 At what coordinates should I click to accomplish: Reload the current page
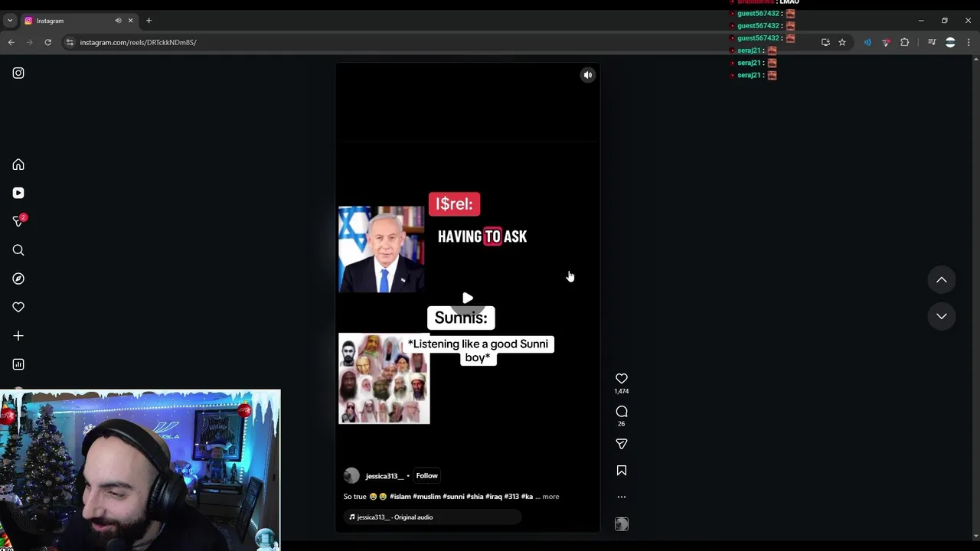pyautogui.click(x=47, y=42)
